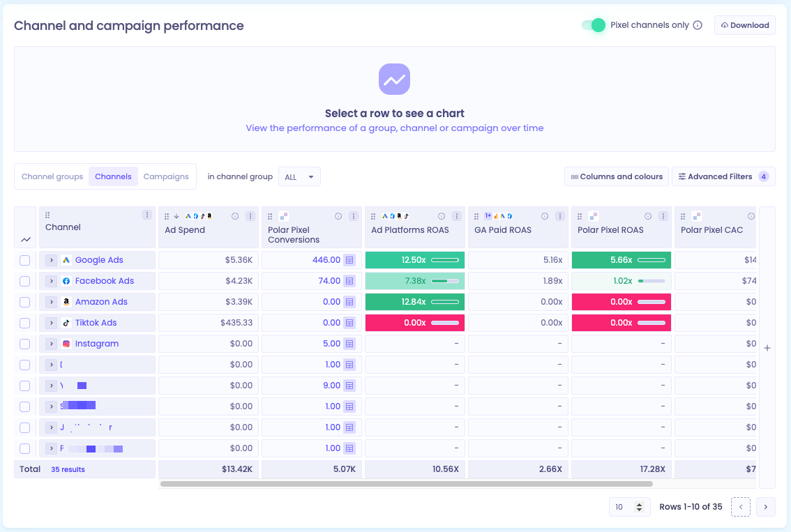The image size is (791, 532).
Task: Click plus icon to add a column
Action: click(767, 348)
